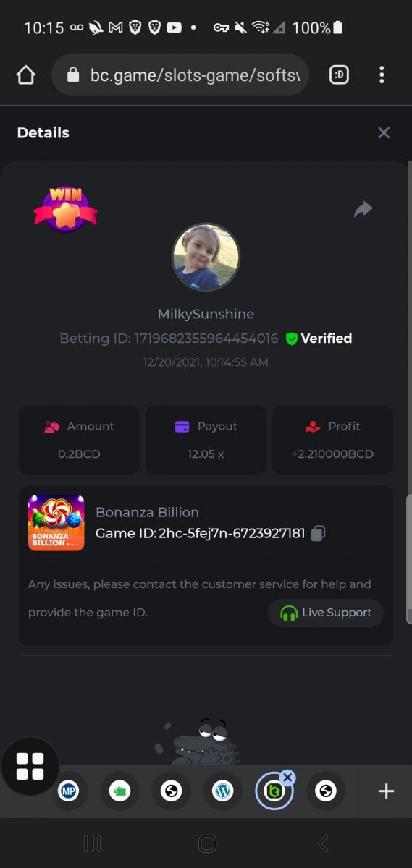412x868 pixels.
Task: Switch to the MP tab
Action: [69, 791]
